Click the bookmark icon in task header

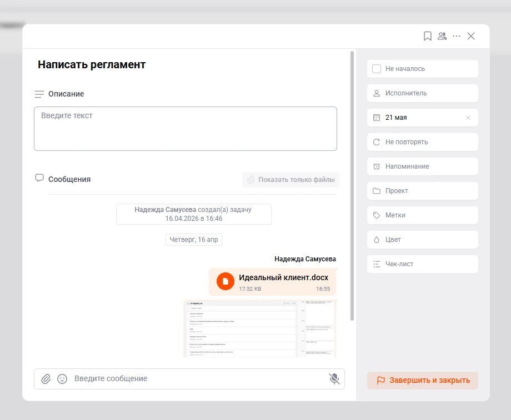pyautogui.click(x=427, y=36)
